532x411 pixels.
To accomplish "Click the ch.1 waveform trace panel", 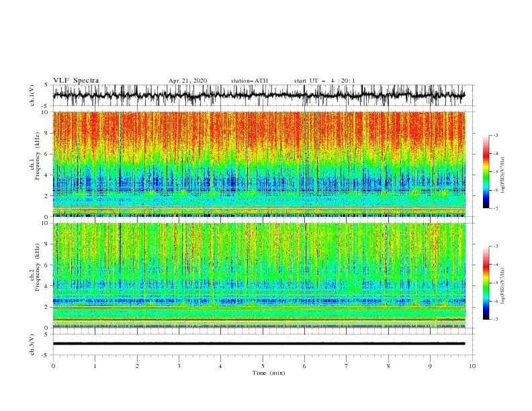I will [264, 95].
